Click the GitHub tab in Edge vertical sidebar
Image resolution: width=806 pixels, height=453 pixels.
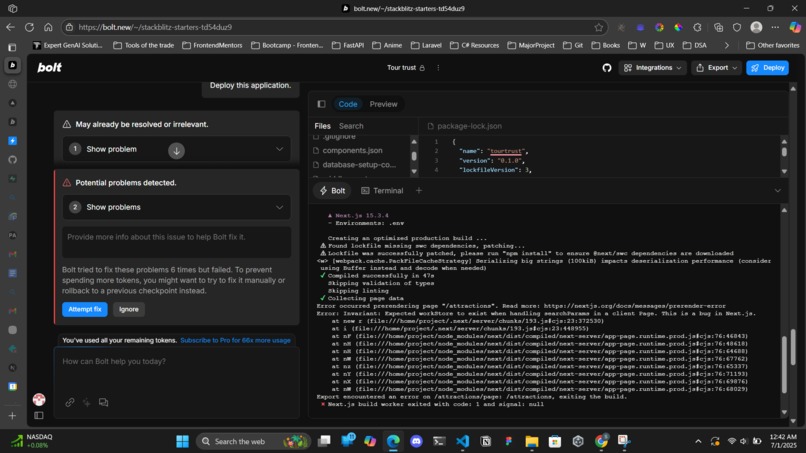[13, 159]
